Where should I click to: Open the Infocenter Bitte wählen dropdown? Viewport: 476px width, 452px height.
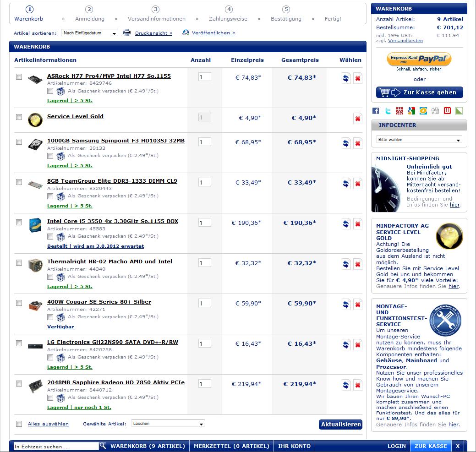(x=419, y=140)
